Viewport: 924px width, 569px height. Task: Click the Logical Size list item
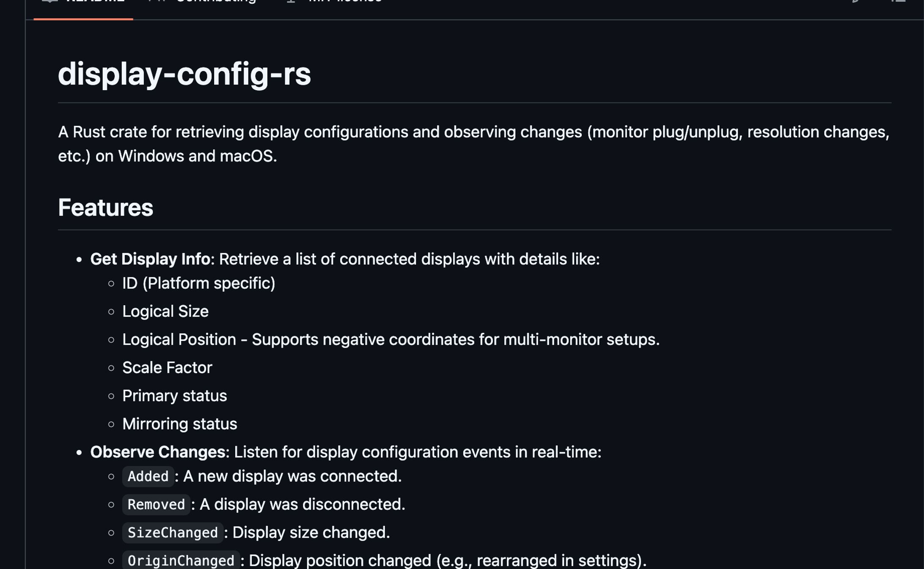pyautogui.click(x=165, y=311)
